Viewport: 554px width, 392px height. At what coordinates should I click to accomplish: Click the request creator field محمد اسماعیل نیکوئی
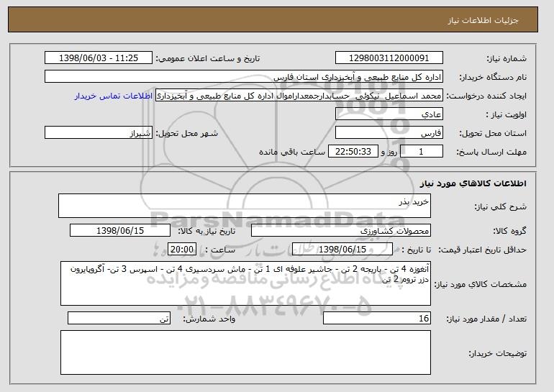coord(299,96)
